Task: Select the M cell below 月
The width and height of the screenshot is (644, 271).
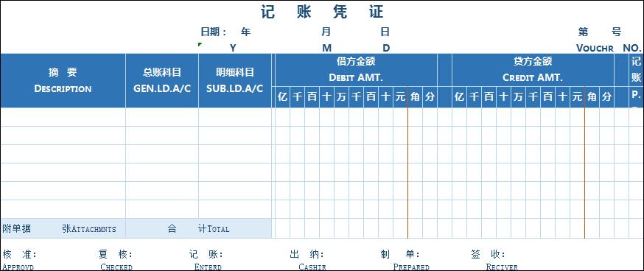Action: pos(326,48)
